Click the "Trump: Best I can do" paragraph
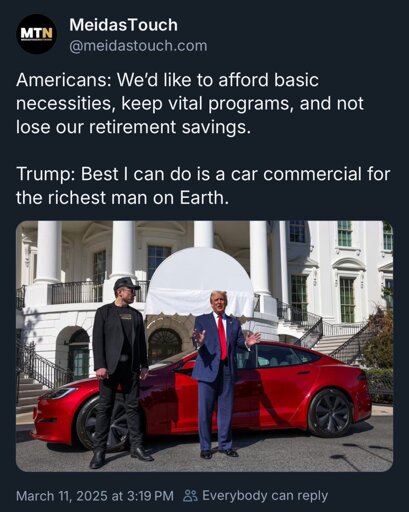This screenshot has width=409, height=512. click(203, 186)
